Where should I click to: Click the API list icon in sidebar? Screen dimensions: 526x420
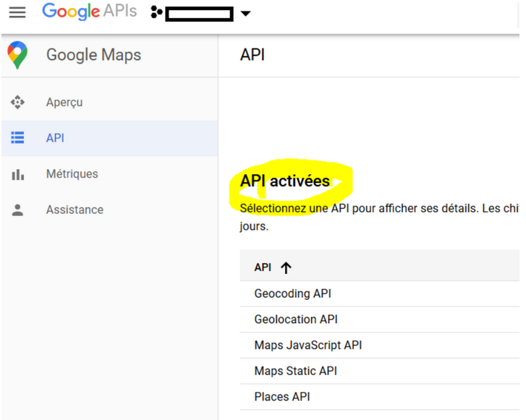17,138
